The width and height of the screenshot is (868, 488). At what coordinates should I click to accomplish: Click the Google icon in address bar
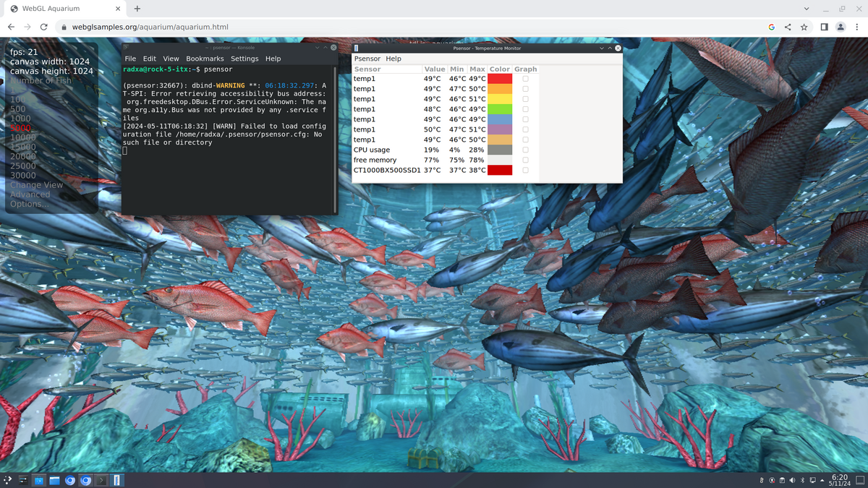pyautogui.click(x=772, y=27)
